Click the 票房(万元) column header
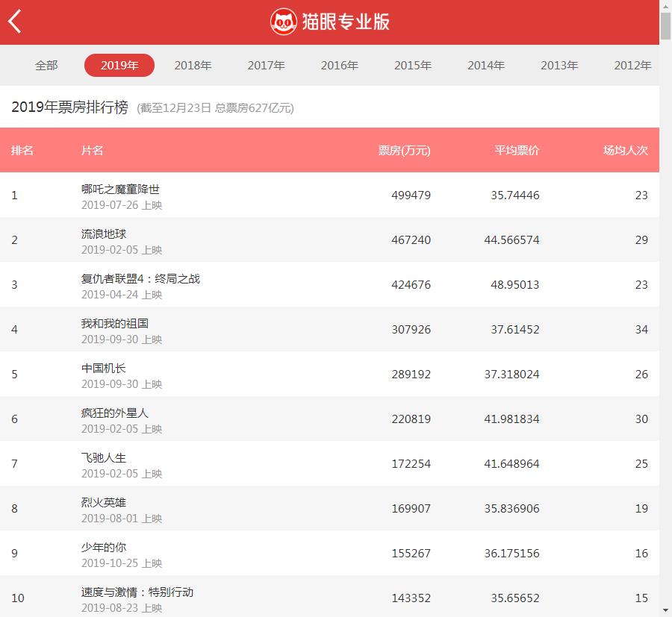The height and width of the screenshot is (617, 672). click(404, 150)
